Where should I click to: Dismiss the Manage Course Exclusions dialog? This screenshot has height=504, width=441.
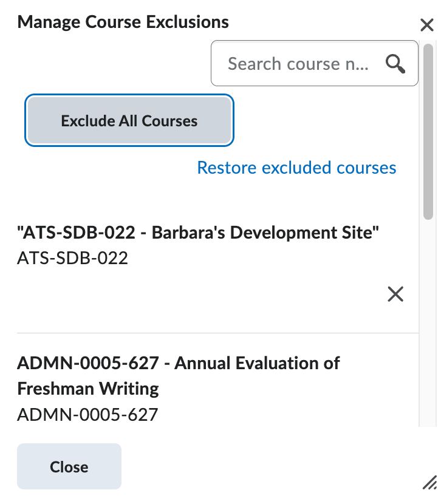(69, 466)
